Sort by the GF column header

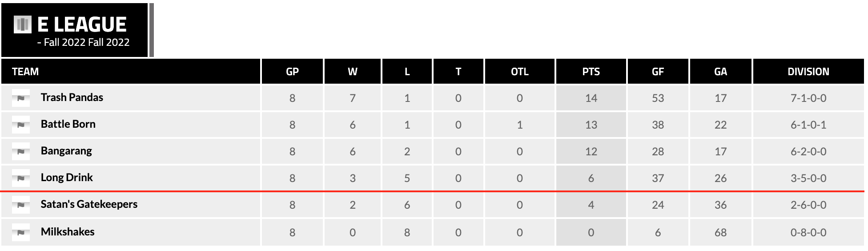coord(658,72)
